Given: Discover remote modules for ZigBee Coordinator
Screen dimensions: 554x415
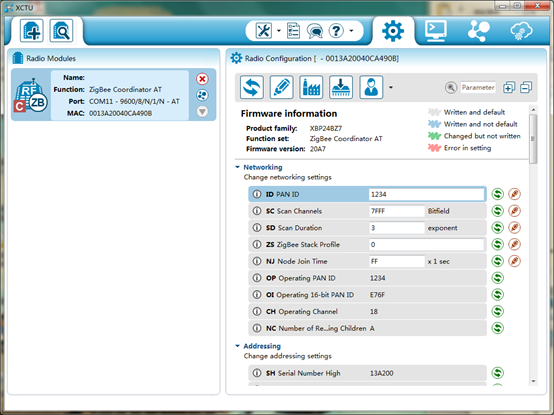Looking at the screenshot, I should [202, 95].
